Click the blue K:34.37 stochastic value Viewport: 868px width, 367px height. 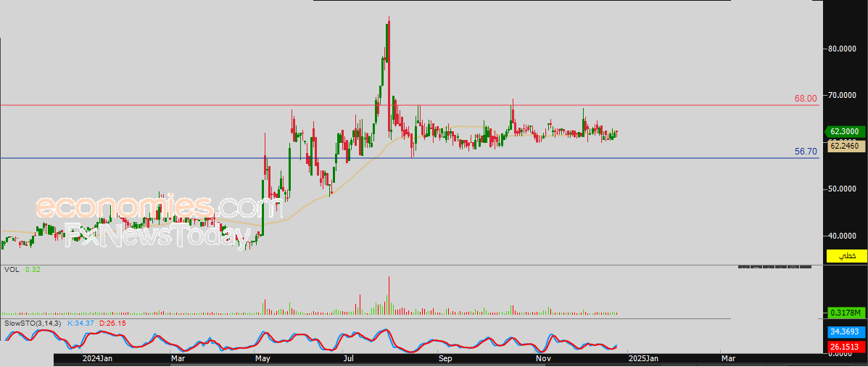click(x=80, y=323)
